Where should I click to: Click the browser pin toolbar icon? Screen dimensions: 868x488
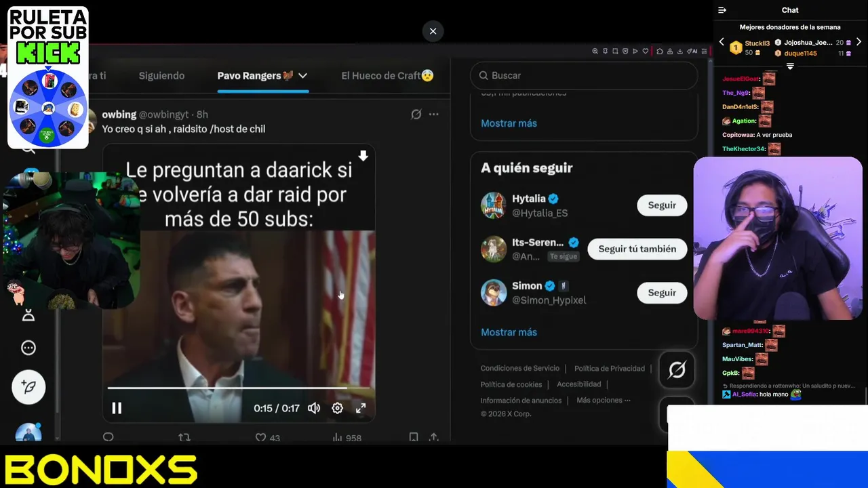point(605,51)
